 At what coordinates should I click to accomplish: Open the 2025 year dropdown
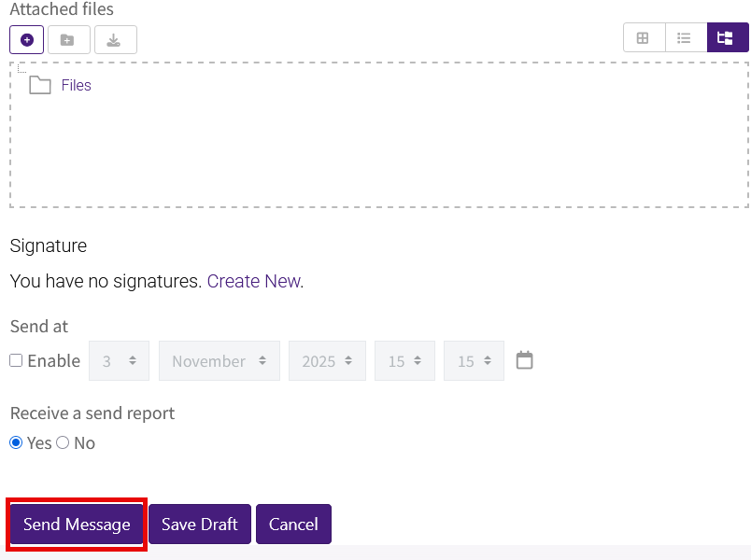coord(327,361)
